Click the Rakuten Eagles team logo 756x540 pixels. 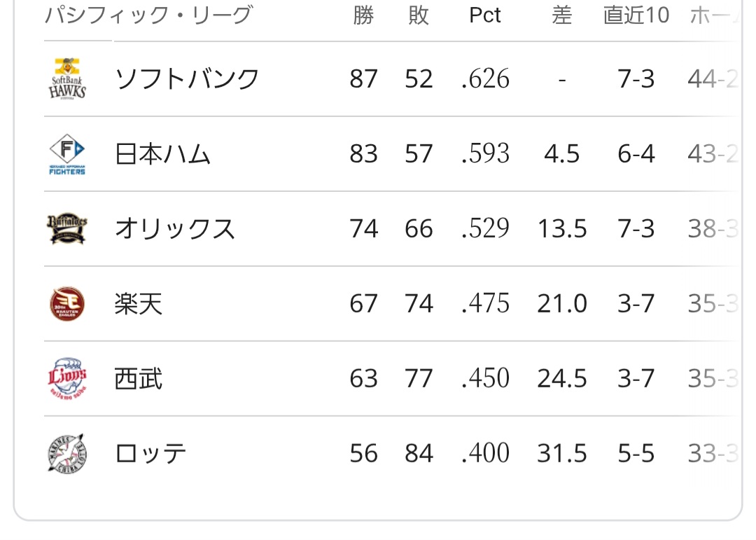pos(68,304)
